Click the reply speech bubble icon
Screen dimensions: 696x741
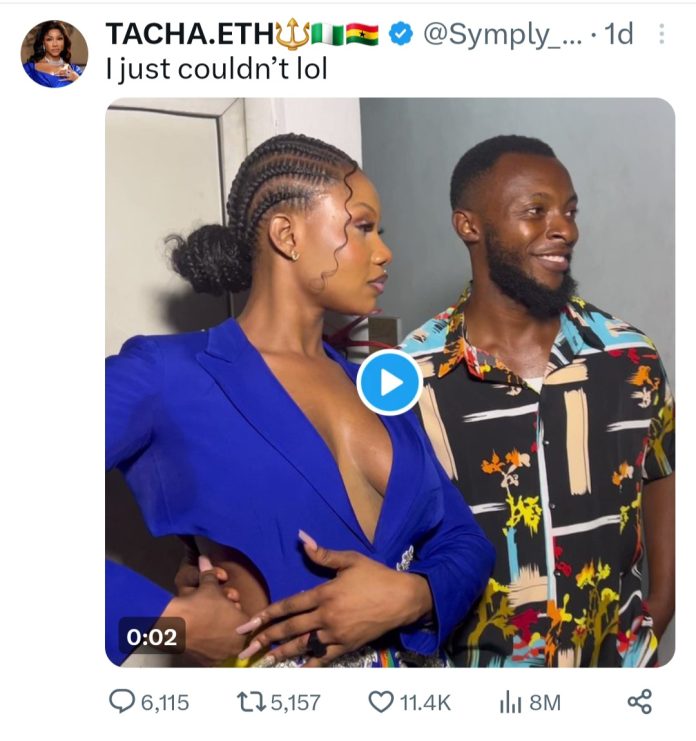tap(121, 702)
